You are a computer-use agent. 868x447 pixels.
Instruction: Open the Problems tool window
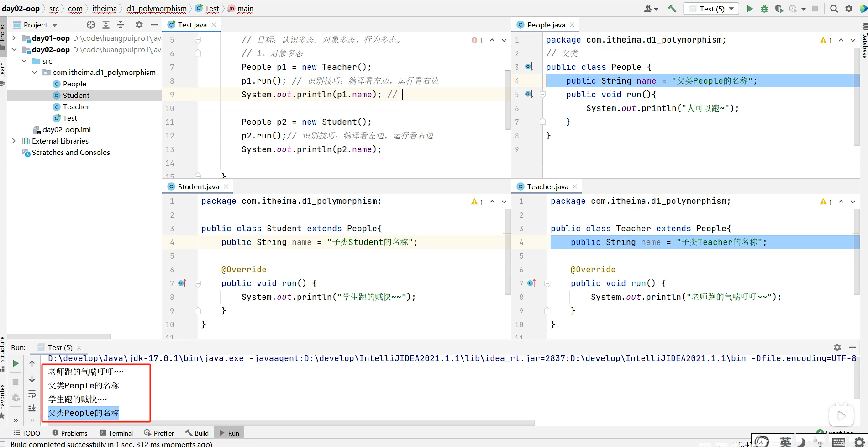point(69,433)
